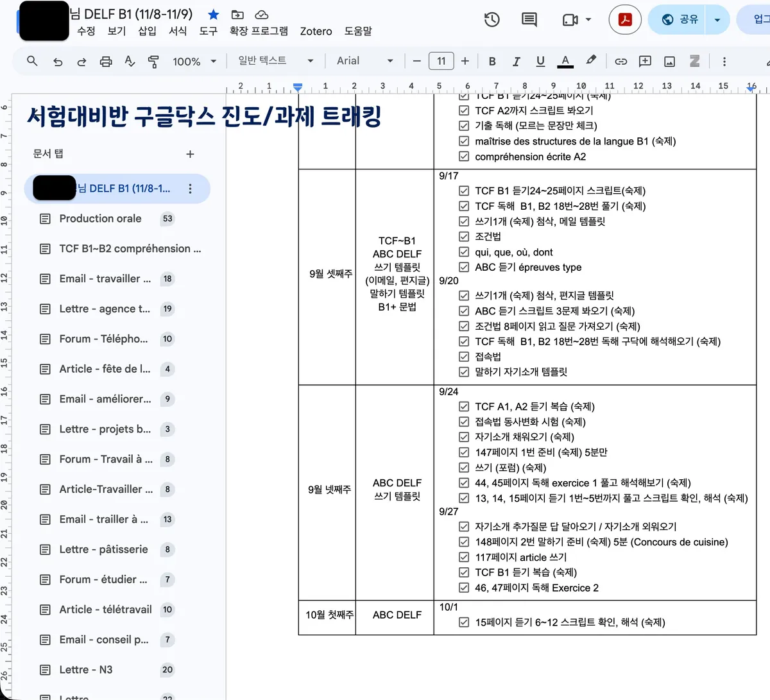
Task: Move document using the folder icon
Action: click(237, 14)
